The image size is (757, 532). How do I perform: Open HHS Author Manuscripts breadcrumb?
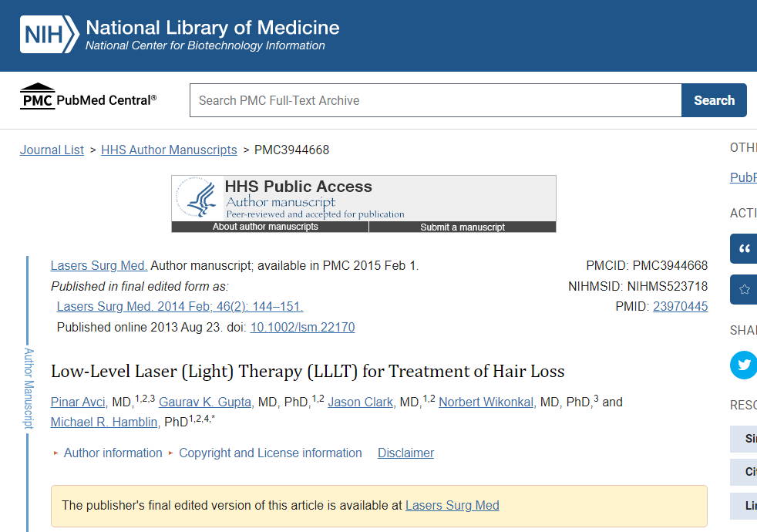coord(169,150)
